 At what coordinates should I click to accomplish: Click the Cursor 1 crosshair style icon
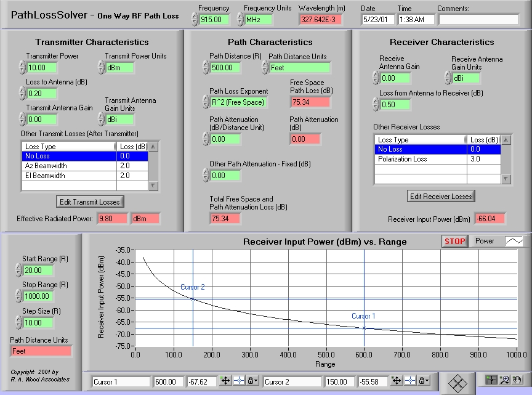[238, 381]
